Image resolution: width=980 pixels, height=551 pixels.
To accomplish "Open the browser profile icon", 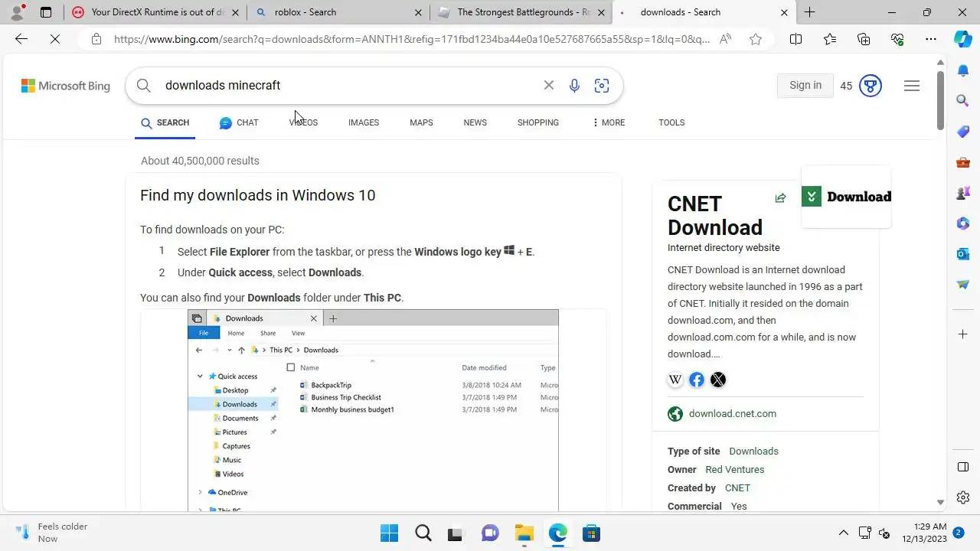I will pos(18,12).
